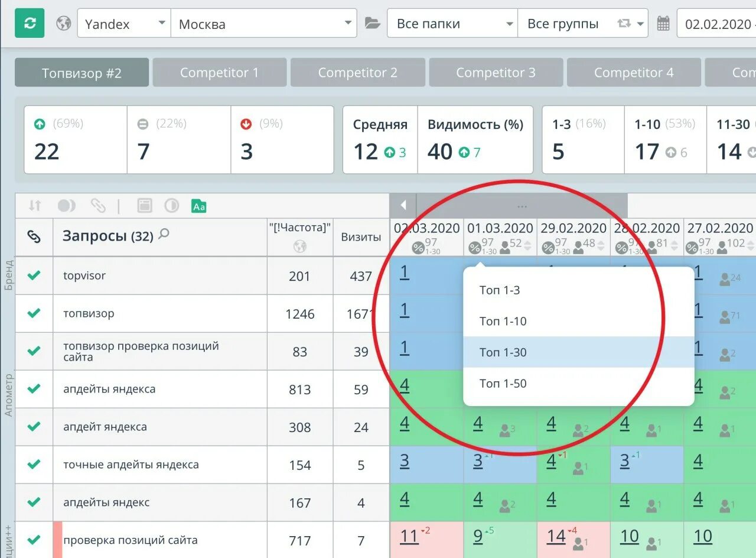Toggle the checkmark for топвизор query
This screenshot has width=756, height=558.
(34, 313)
